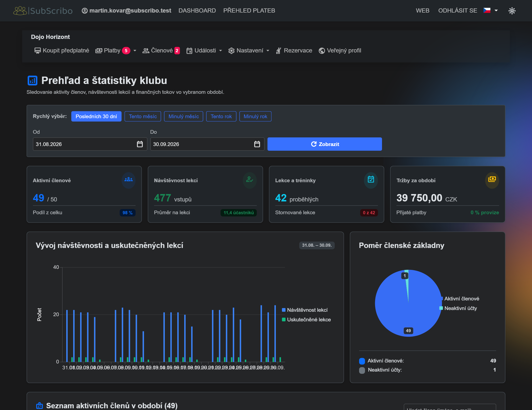Click the SubScribo logo
The width and height of the screenshot is (532, 410).
click(43, 11)
